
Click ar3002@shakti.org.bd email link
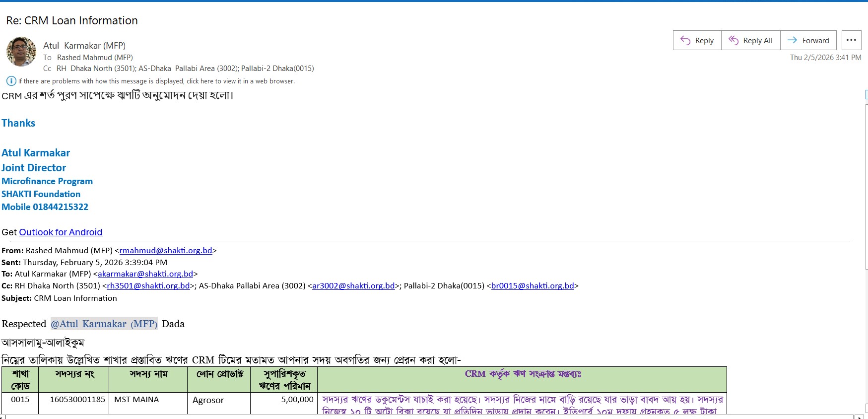coord(353,286)
